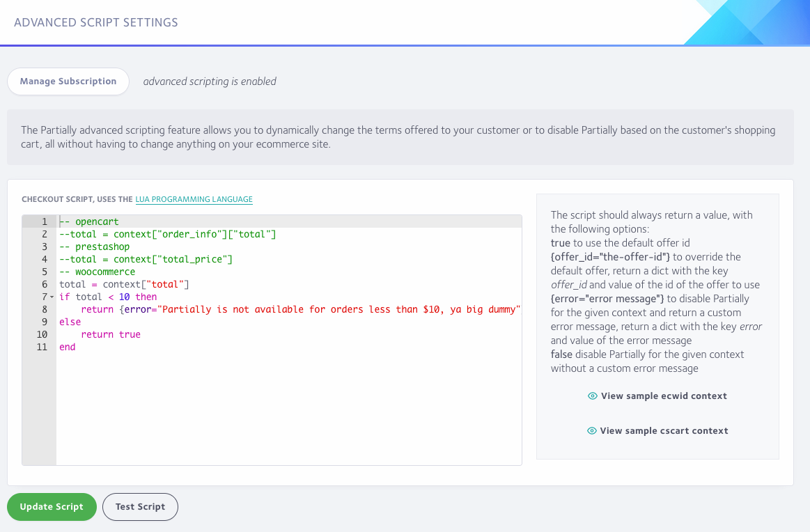The width and height of the screenshot is (810, 532).
Task: Click the 'else' keyword on line 9
Action: [70, 322]
